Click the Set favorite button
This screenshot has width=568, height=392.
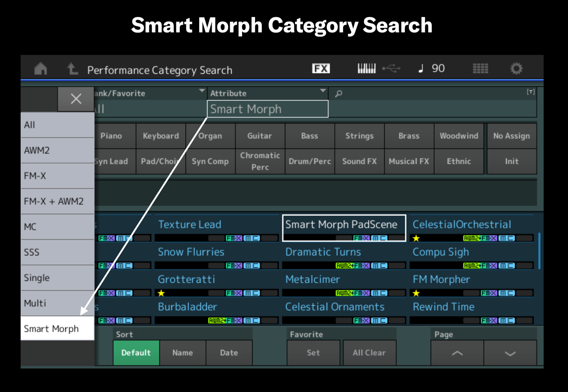(x=313, y=352)
